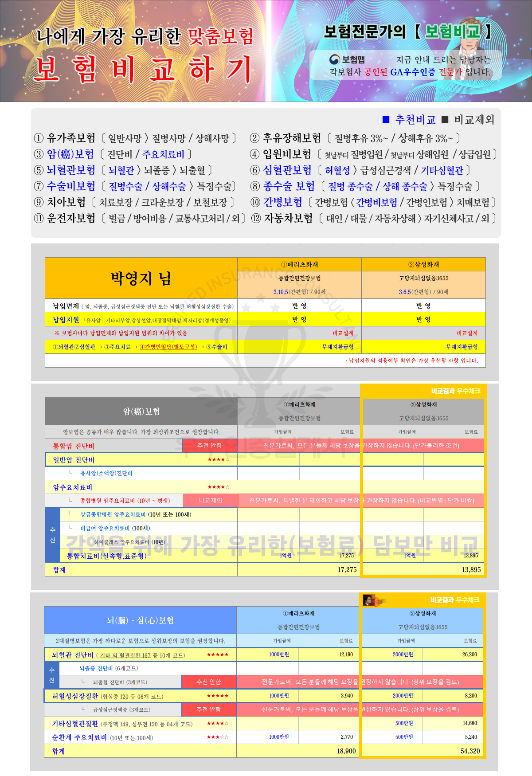This screenshot has height=776, width=532.
Task: Click the 뇌혈관 진단비 row label
Action: pos(73,655)
